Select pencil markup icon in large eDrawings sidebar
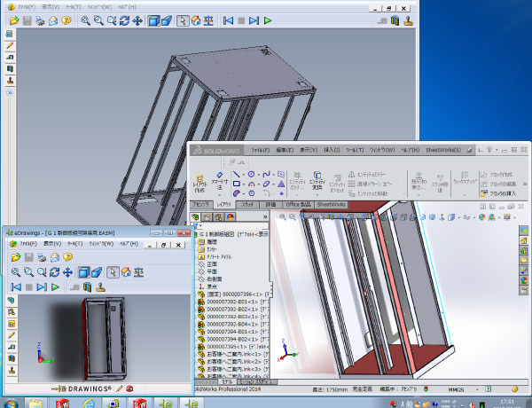Viewport: 532px width, 408px height. [10, 44]
